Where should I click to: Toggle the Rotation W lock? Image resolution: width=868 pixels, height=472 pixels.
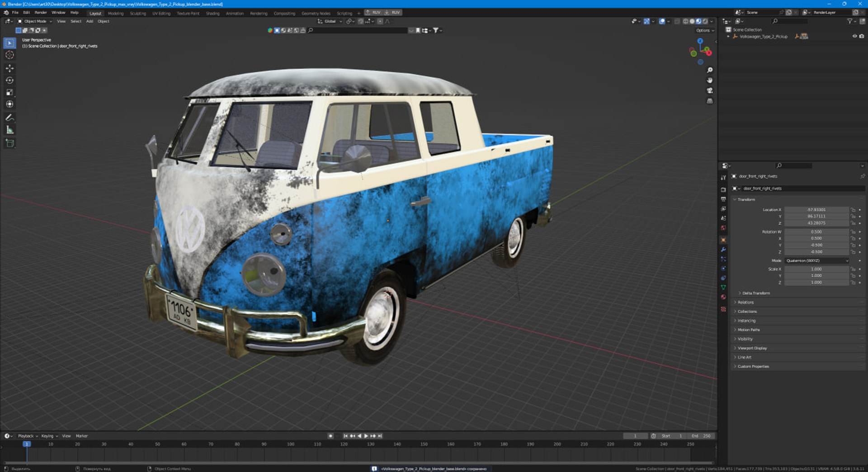click(x=853, y=232)
